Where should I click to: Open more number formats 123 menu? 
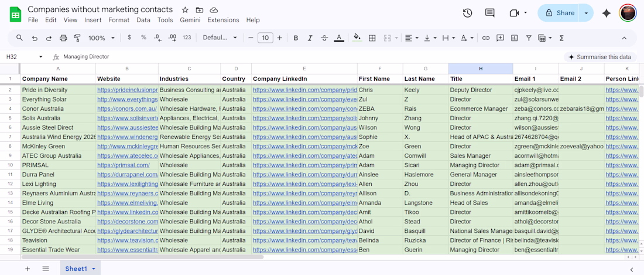187,38
